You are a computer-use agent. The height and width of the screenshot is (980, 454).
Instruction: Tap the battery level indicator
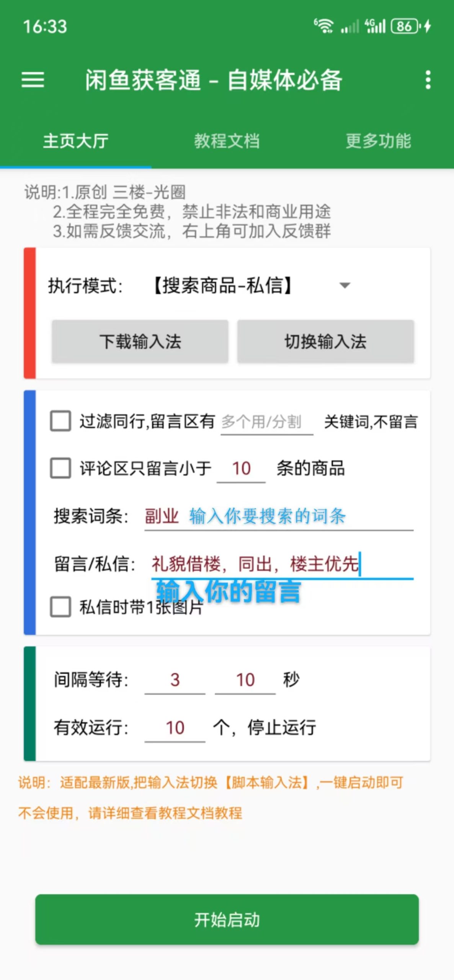405,26
